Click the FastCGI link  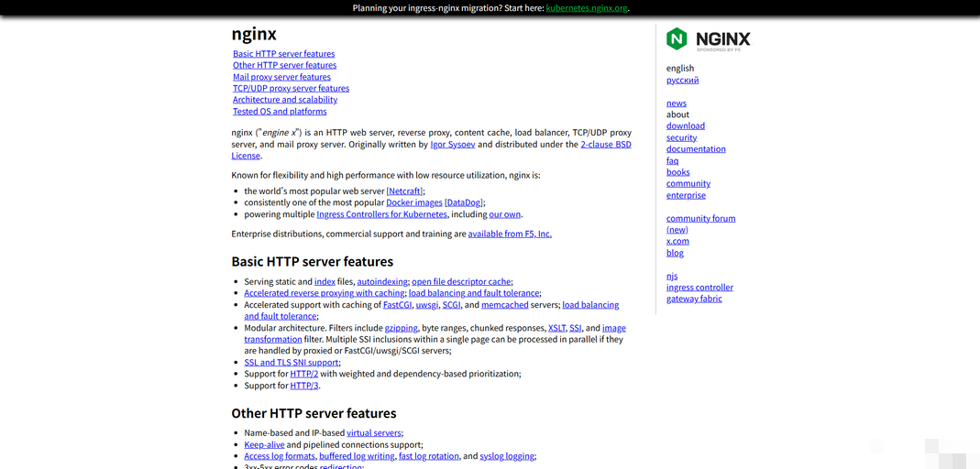coord(398,305)
